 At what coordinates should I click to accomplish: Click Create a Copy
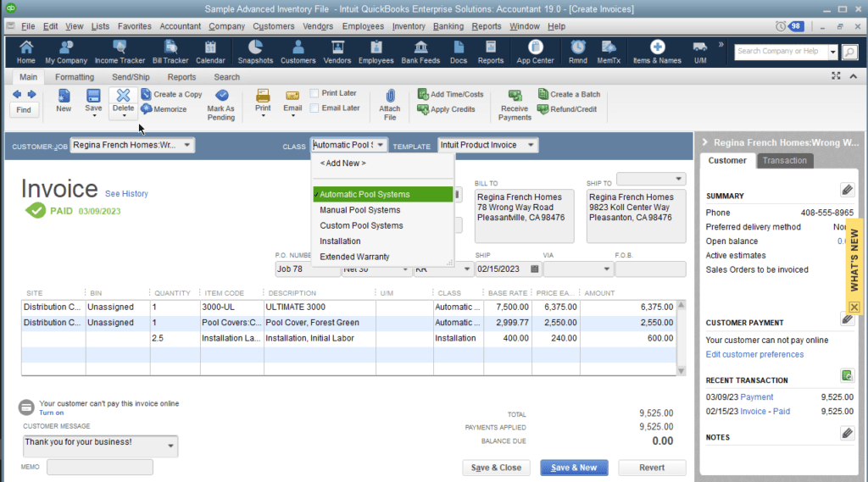[171, 94]
